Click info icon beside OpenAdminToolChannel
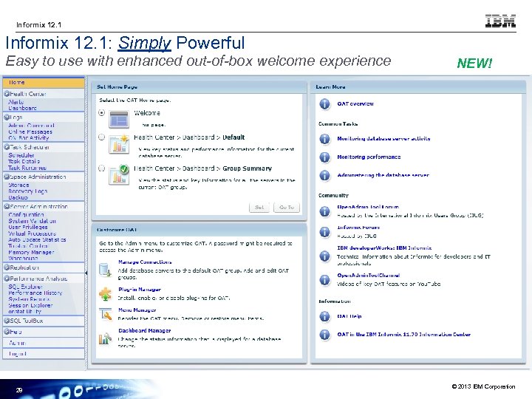This screenshot has width=532, height=399. click(324, 280)
